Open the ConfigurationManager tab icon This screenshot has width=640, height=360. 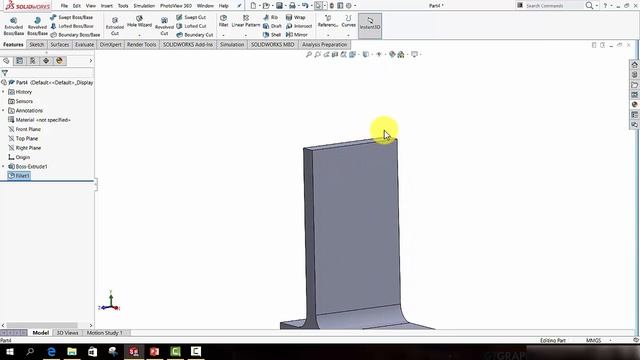(33, 61)
